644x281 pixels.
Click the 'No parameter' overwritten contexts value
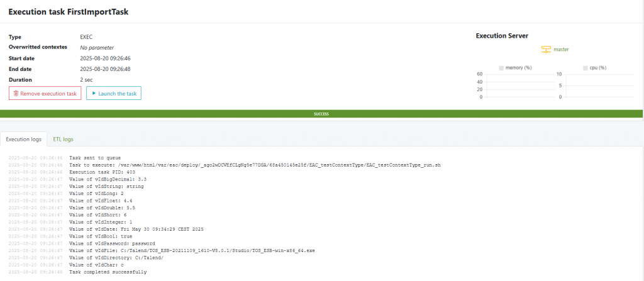point(97,48)
